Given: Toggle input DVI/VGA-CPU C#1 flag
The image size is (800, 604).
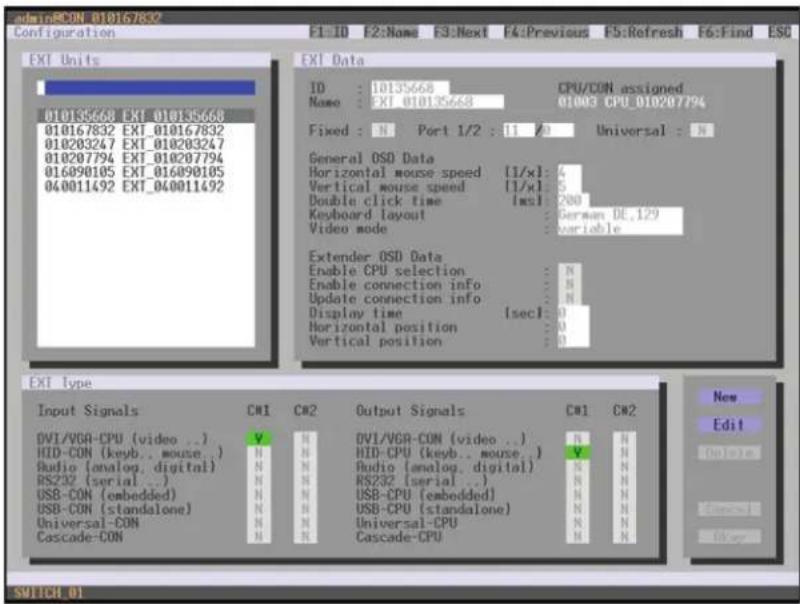Looking at the screenshot, I should tap(259, 438).
